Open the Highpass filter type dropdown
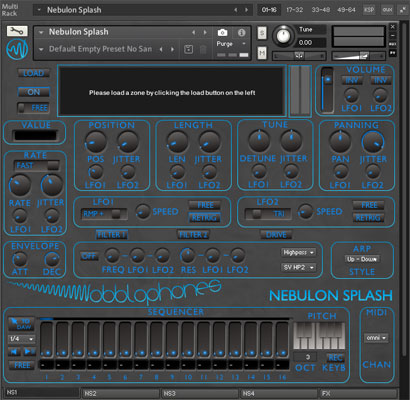Screen dimensions: 410x400 point(298,253)
